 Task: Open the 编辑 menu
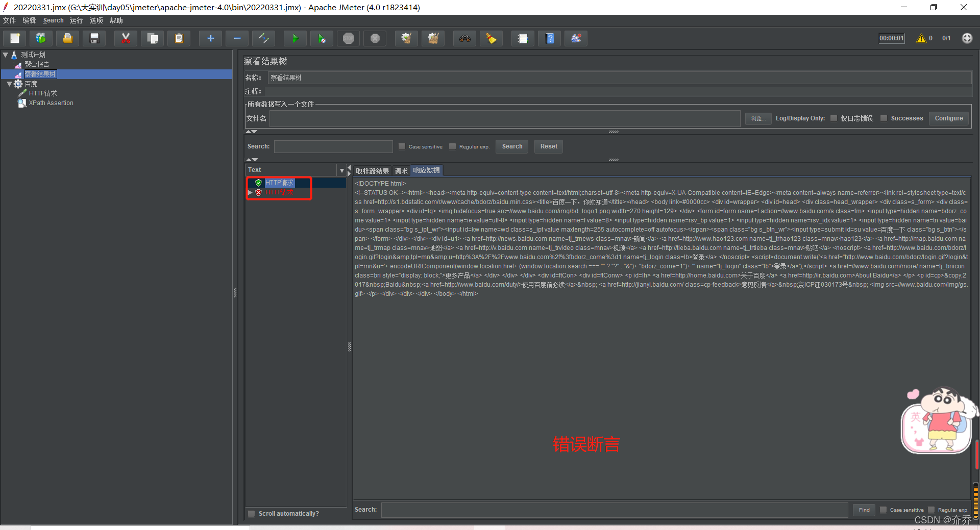pyautogui.click(x=29, y=20)
